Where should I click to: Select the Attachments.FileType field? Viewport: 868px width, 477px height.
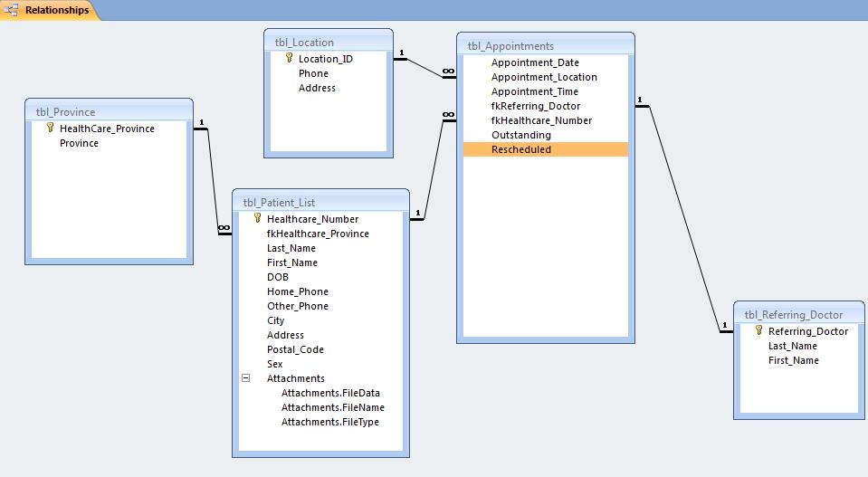click(x=320, y=422)
